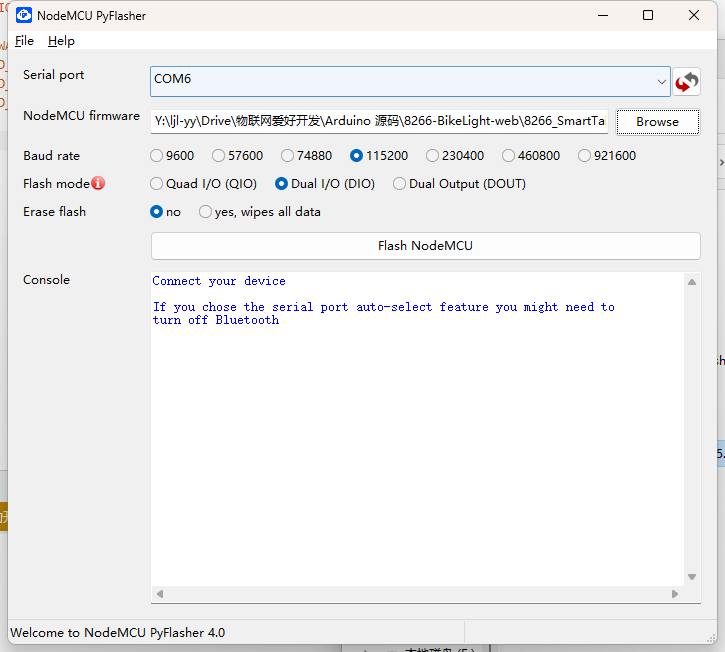Select the 460800 baud rate
Viewport: 725px width, 652px height.
pyautogui.click(x=508, y=156)
